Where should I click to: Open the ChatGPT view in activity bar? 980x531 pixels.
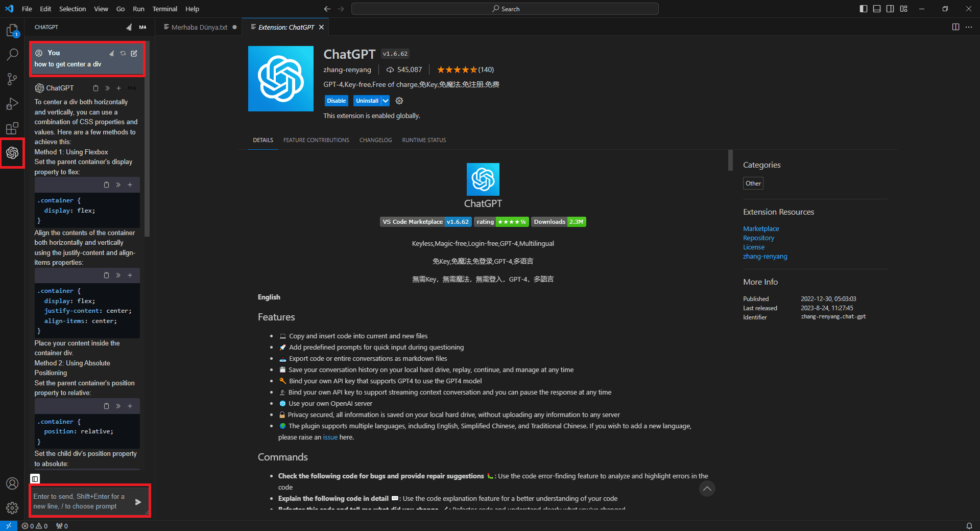[x=12, y=153]
